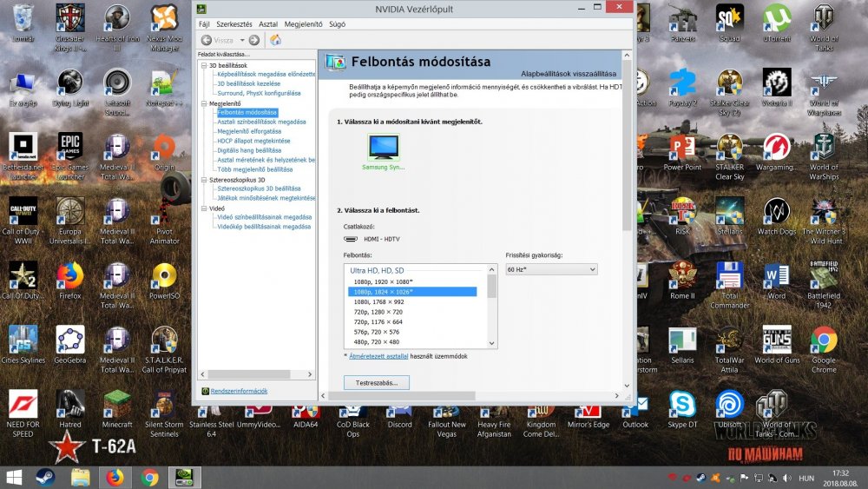This screenshot has height=489, width=868.
Task: Click task tree horizontal scroll right arrow
Action: pos(310,375)
